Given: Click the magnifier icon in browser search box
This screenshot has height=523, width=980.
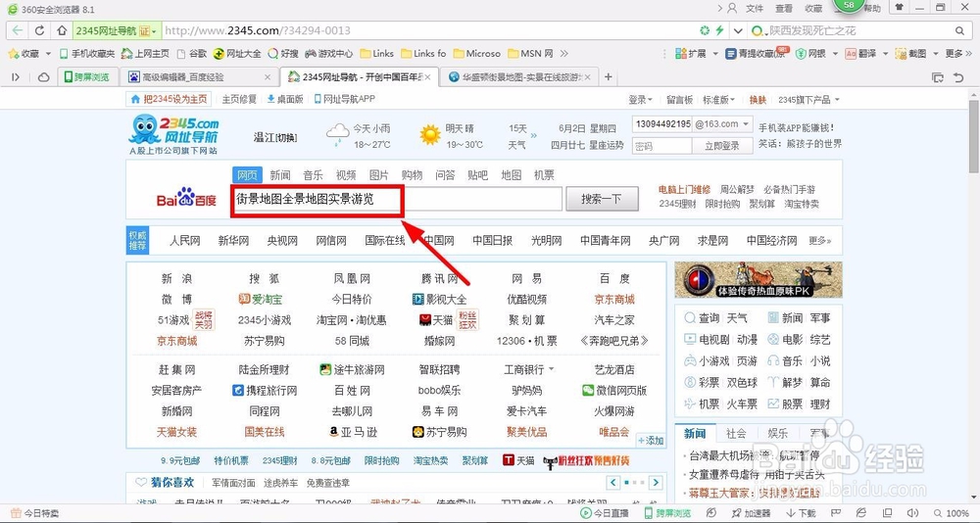Looking at the screenshot, I should 960,30.
